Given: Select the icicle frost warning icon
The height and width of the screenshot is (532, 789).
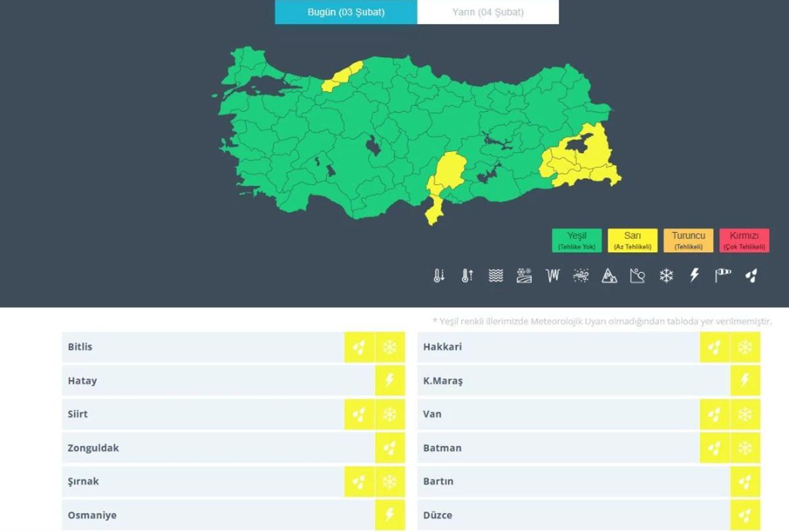Looking at the screenshot, I should pyautogui.click(x=552, y=276).
